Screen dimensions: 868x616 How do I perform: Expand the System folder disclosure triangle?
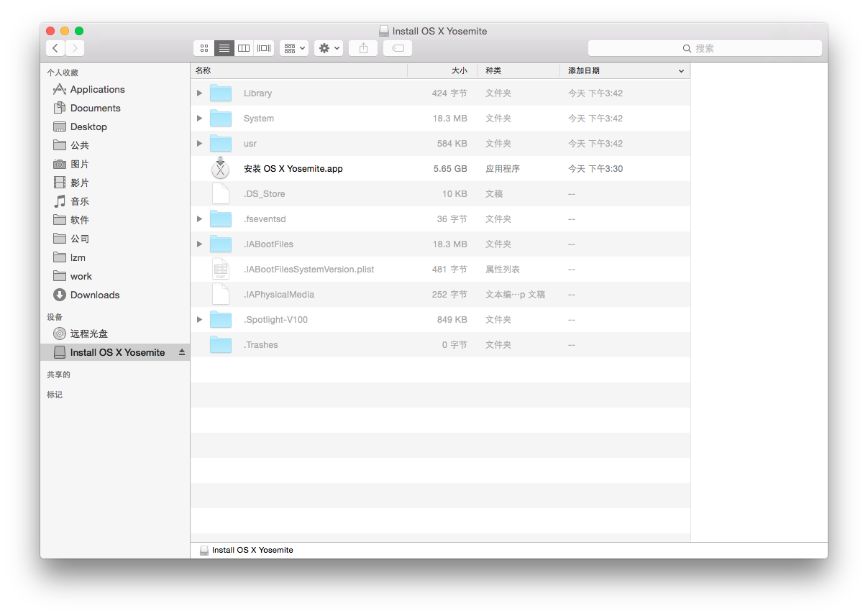pos(199,119)
